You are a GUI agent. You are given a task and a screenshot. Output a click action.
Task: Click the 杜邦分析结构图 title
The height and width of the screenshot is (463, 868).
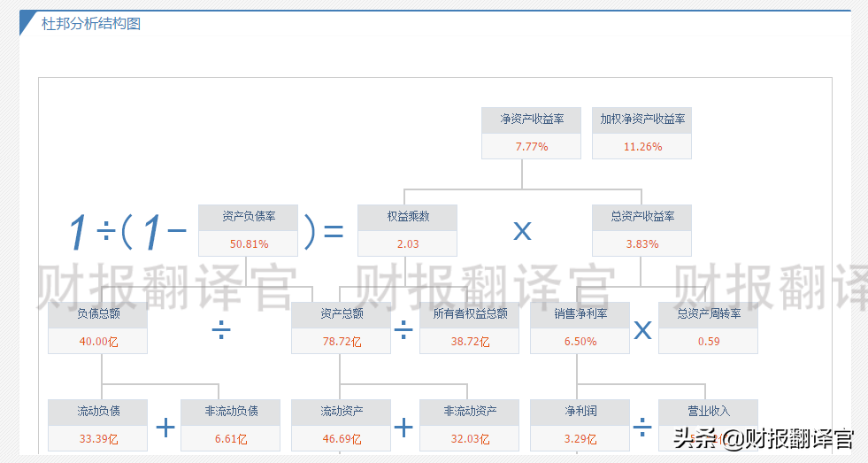click(91, 24)
